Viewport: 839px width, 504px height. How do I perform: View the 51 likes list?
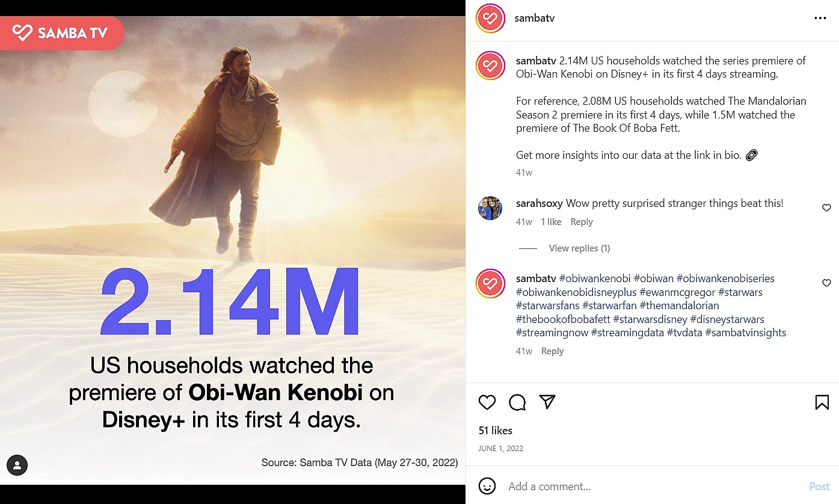[496, 431]
